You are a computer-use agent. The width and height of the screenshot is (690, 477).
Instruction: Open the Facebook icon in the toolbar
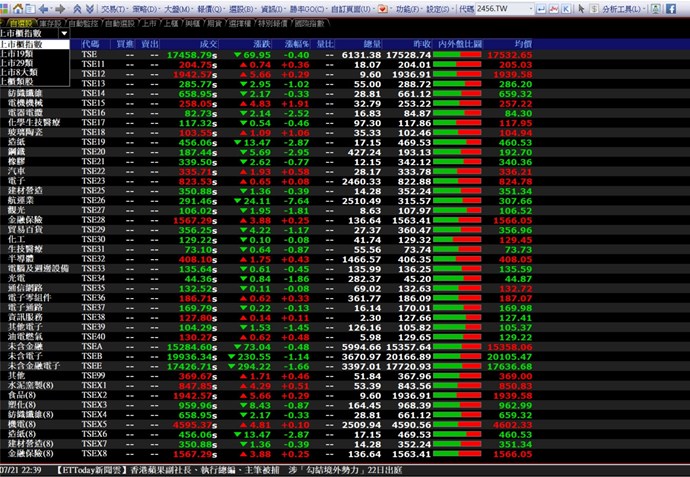pyautogui.click(x=671, y=9)
